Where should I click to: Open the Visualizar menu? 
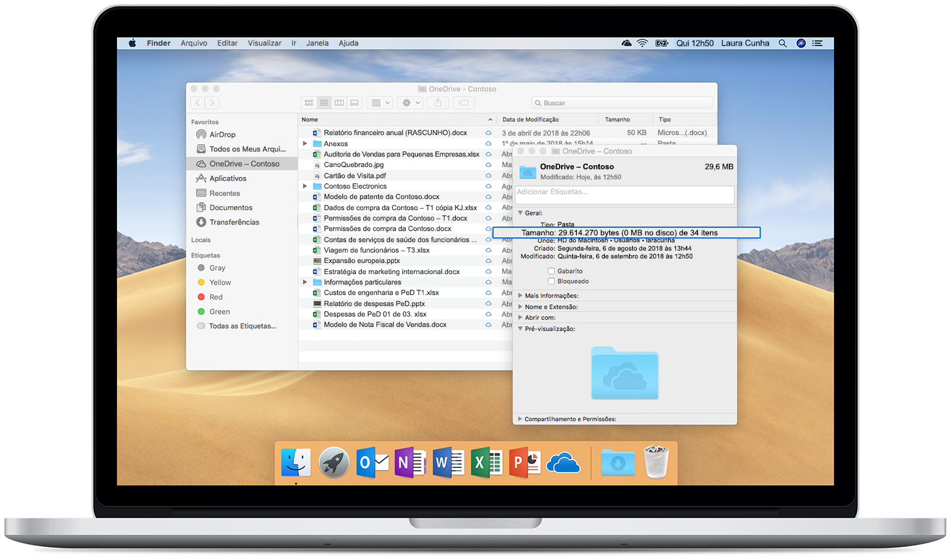click(x=265, y=43)
